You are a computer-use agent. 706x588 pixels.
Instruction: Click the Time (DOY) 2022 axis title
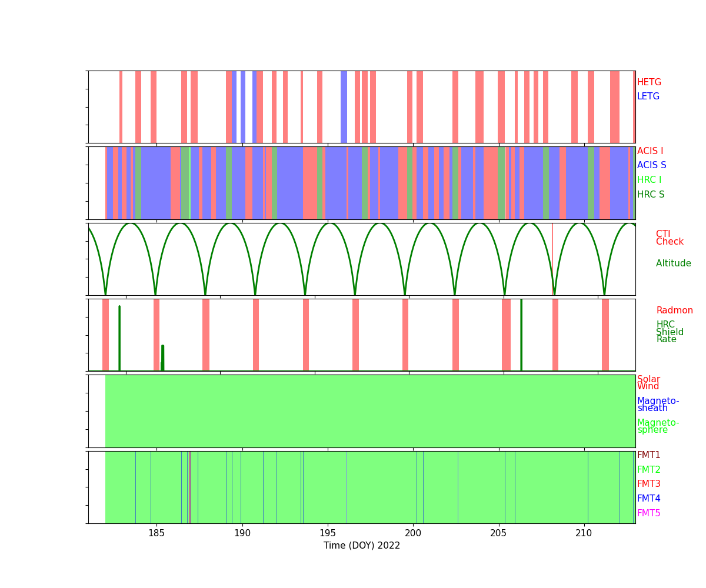click(x=361, y=546)
